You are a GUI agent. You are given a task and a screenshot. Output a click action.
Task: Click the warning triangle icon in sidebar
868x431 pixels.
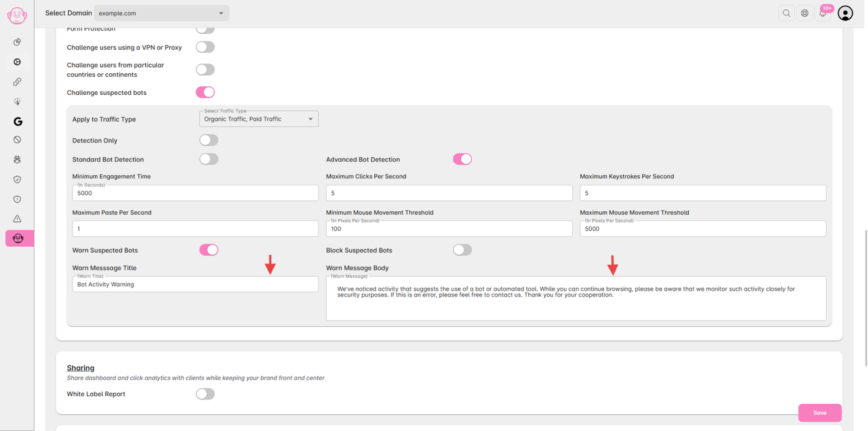pos(17,219)
